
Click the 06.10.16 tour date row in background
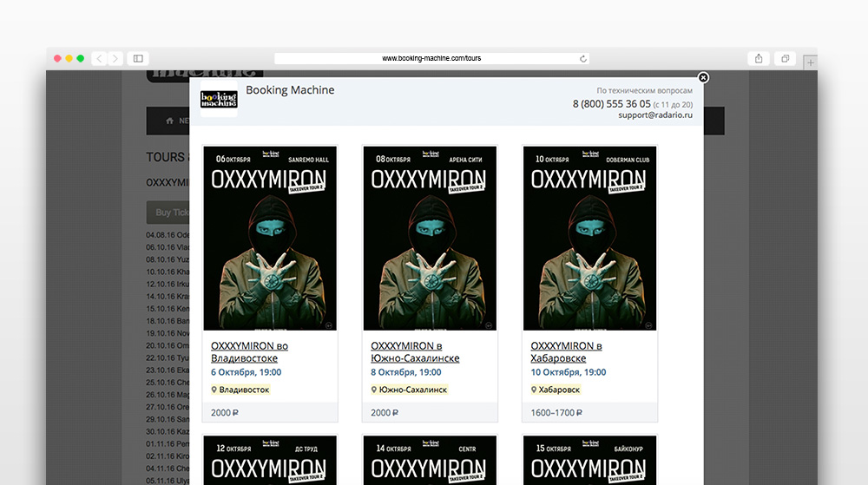[x=168, y=247]
